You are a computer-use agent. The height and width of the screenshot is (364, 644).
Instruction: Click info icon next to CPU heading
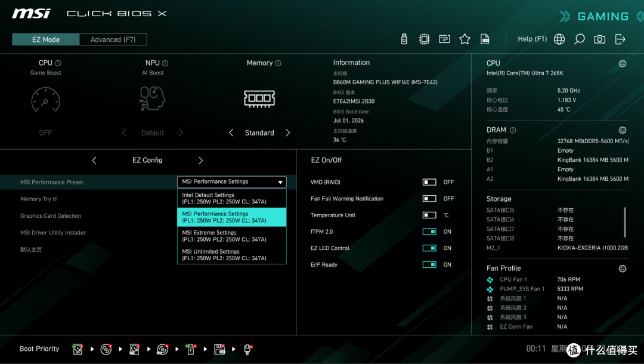pyautogui.click(x=58, y=63)
